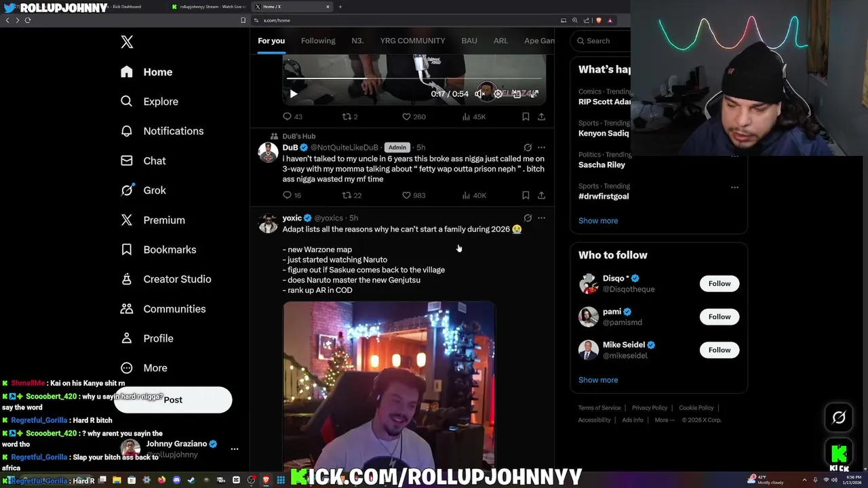Open More menu in X sidebar
The image size is (868, 488).
[x=144, y=368]
